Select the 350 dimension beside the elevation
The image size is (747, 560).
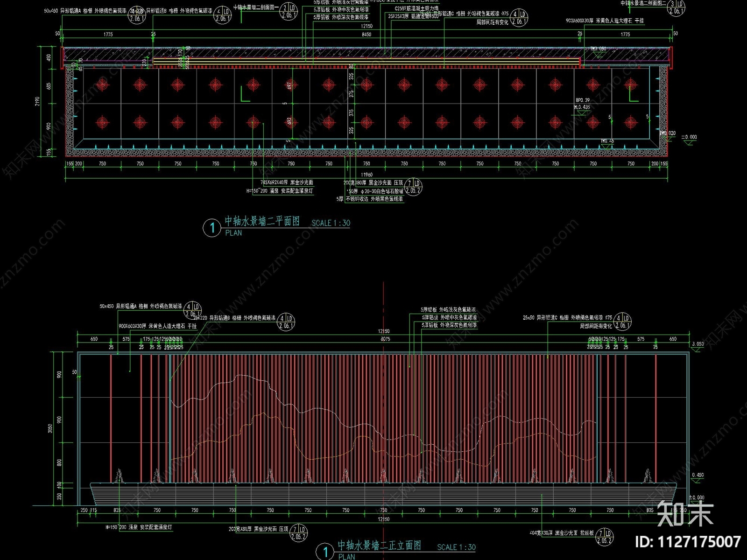pyautogui.click(x=59, y=497)
